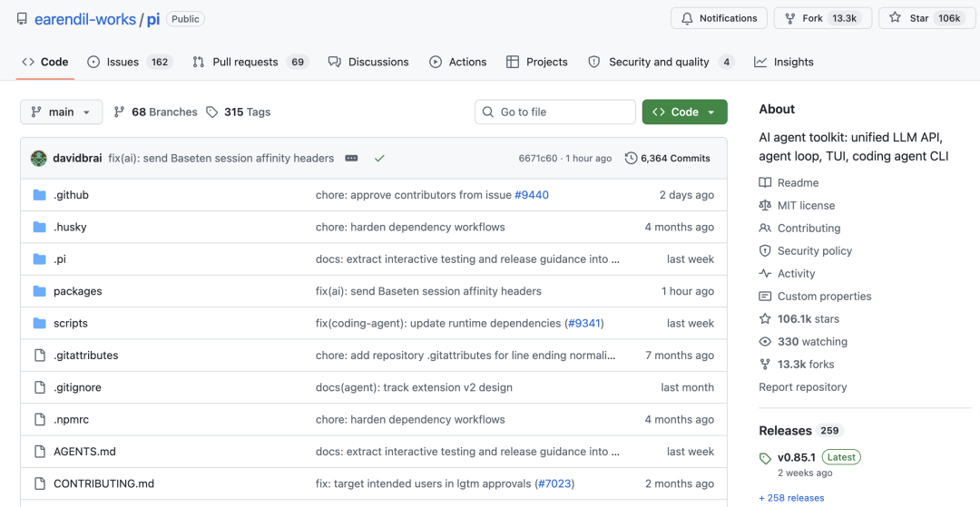The height and width of the screenshot is (507, 980).
Task: Open the .husky folder
Action: point(70,227)
